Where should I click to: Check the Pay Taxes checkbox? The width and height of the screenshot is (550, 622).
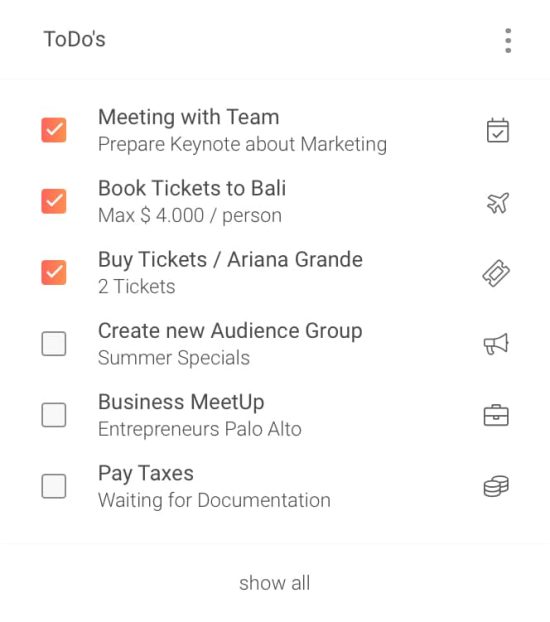[x=54, y=486]
